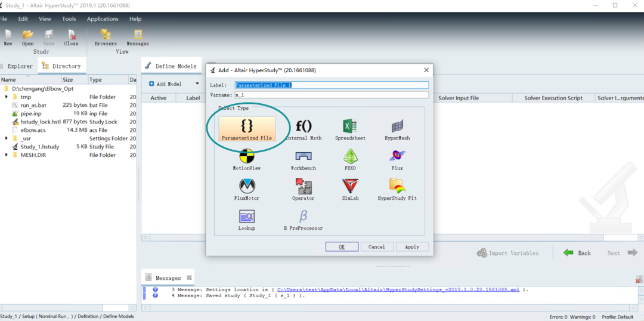Open the Messages view icon

[138, 38]
